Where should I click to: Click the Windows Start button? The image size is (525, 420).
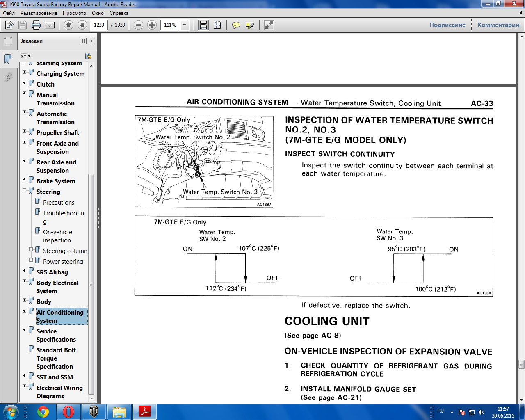pos(11,411)
